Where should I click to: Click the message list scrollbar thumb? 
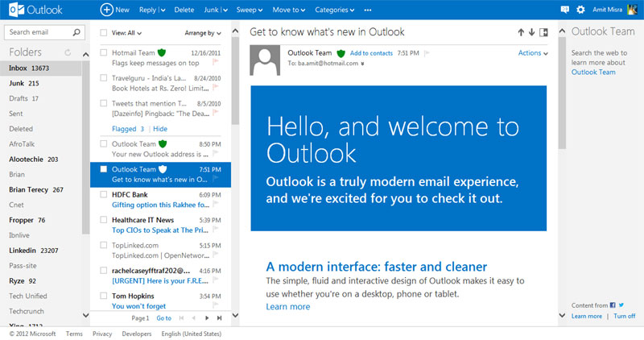pos(235,81)
